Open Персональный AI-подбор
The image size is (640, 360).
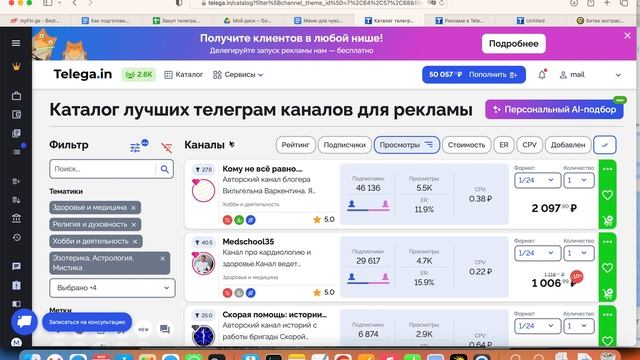(554, 109)
